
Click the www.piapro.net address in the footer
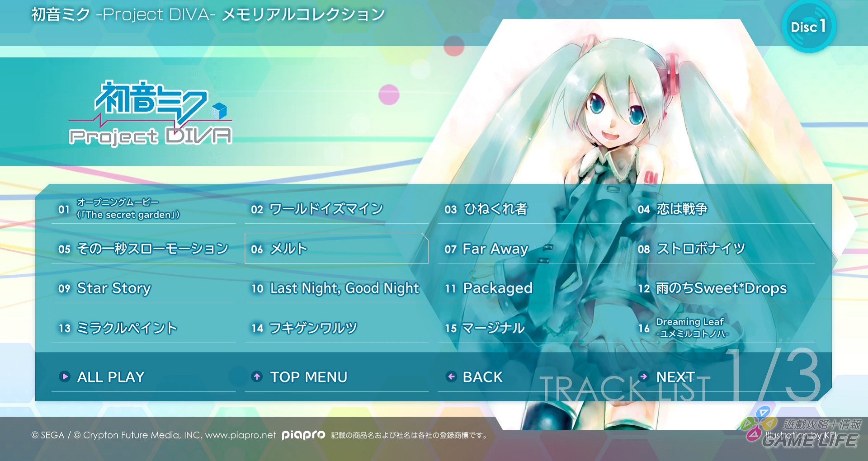point(241,435)
